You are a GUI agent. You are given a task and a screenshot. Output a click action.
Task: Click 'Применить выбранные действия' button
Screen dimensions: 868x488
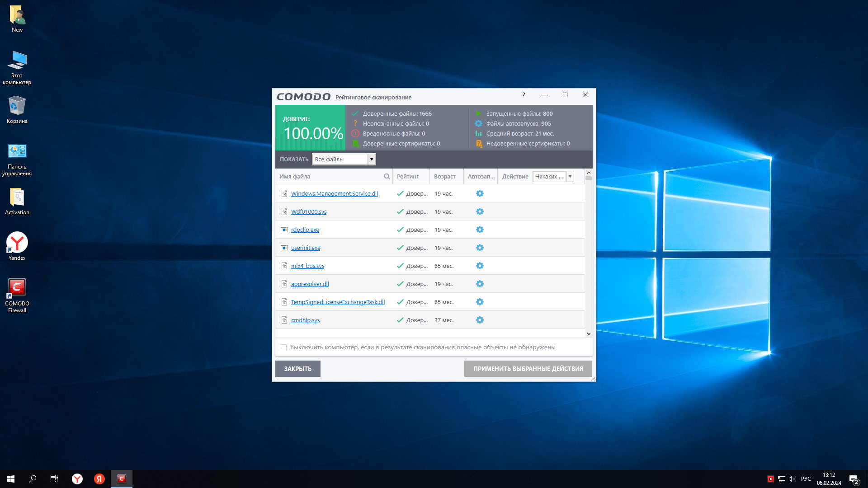[x=528, y=369]
